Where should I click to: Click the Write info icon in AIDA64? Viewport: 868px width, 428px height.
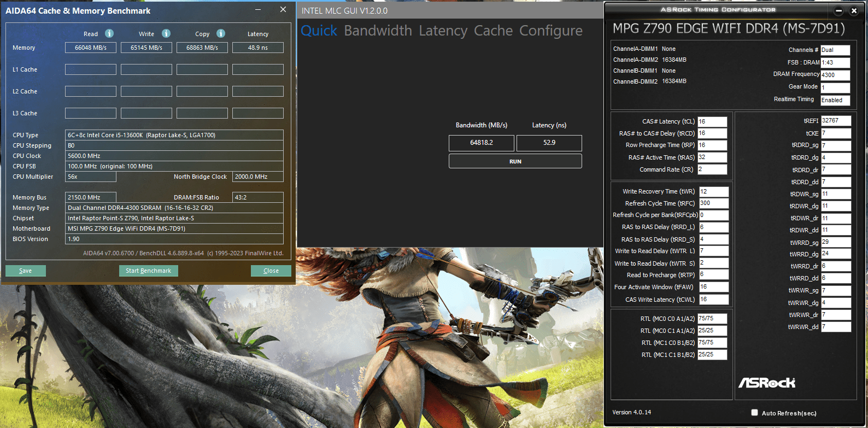point(166,33)
